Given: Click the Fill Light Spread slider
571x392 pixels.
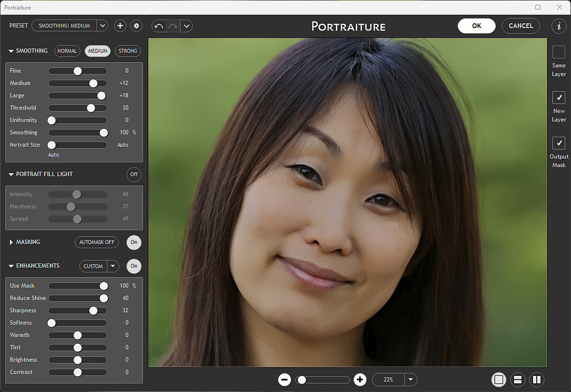Looking at the screenshot, I should 77,219.
